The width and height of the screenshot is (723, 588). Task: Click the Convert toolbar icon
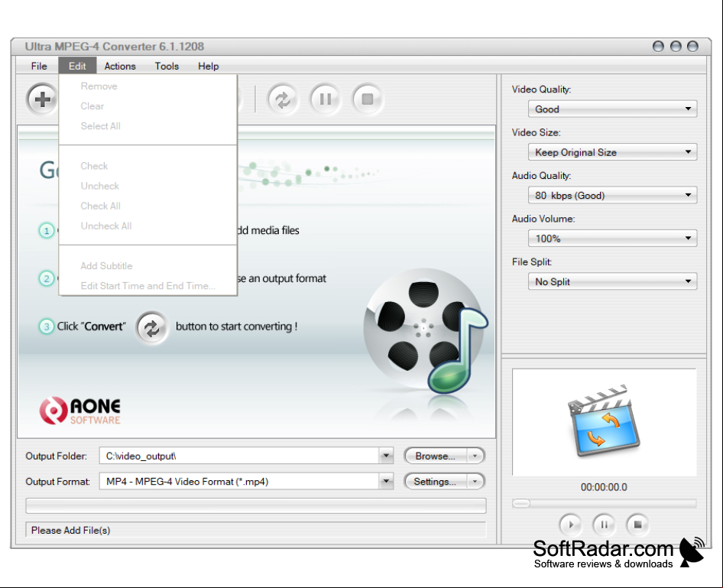[x=282, y=99]
